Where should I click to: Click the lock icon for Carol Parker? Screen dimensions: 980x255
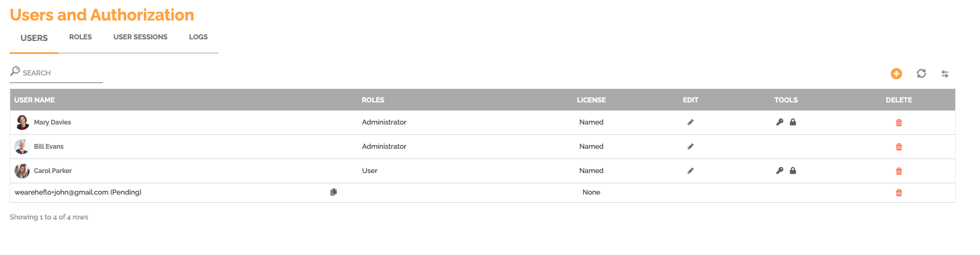[793, 171]
